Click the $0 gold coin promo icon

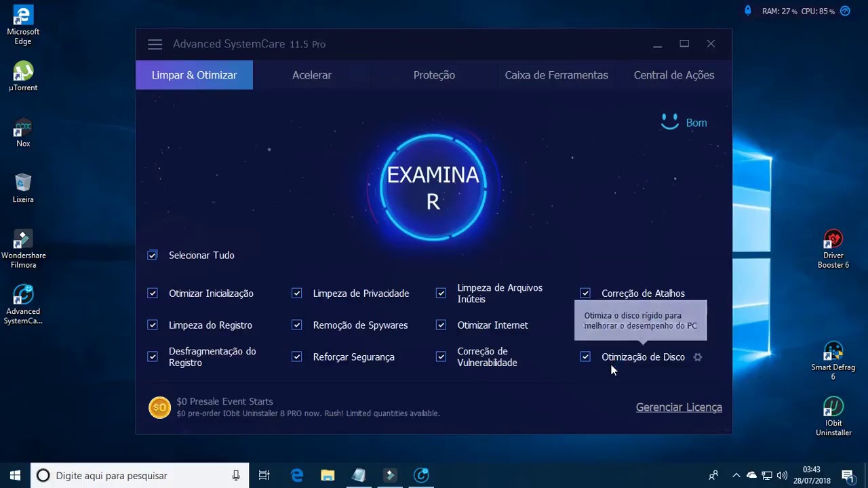(x=159, y=407)
